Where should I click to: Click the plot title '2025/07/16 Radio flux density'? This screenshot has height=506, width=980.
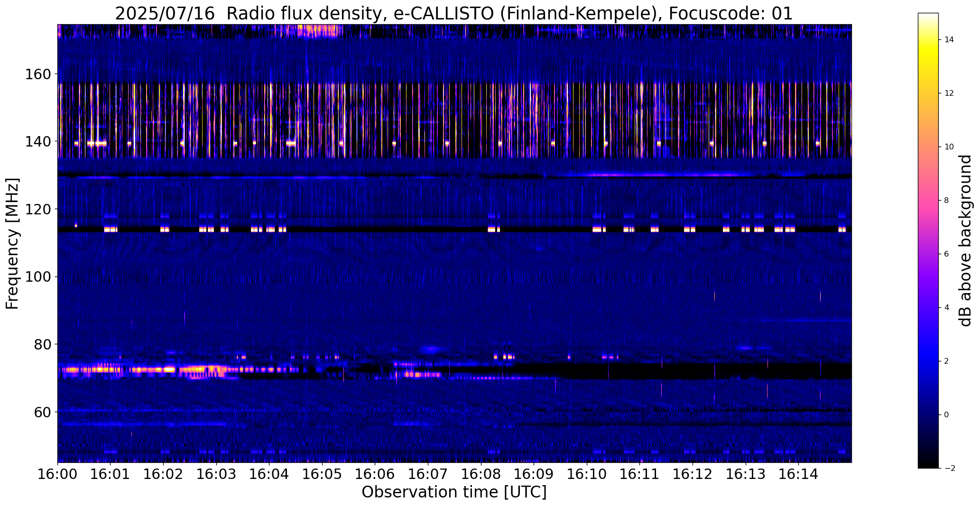[248, 14]
